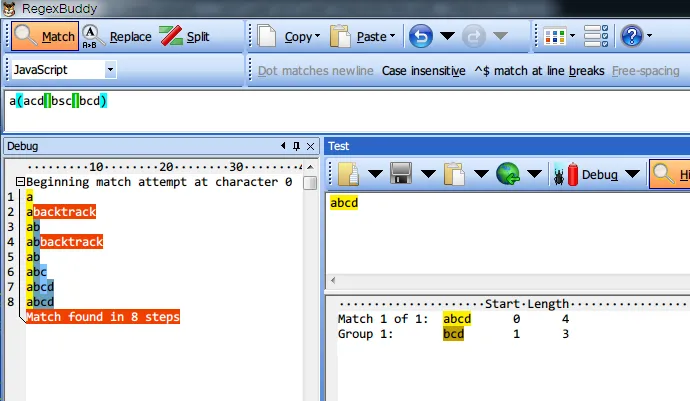Open the Debug button dropdown arrow
Screen dimensions: 690x401
[x=632, y=174]
